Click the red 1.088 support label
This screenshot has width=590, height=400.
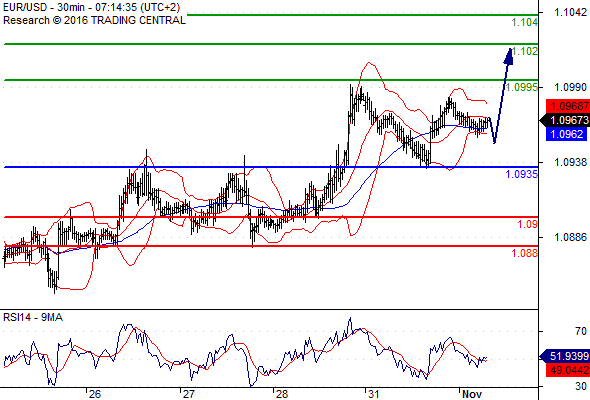[x=525, y=253]
